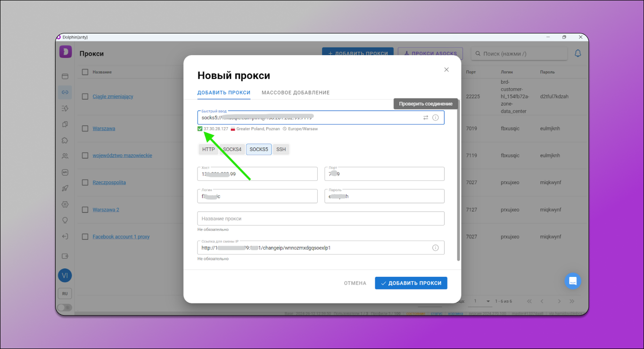Click the logout arrow sidebar icon
Image resolution: width=644 pixels, height=349 pixels.
click(65, 236)
